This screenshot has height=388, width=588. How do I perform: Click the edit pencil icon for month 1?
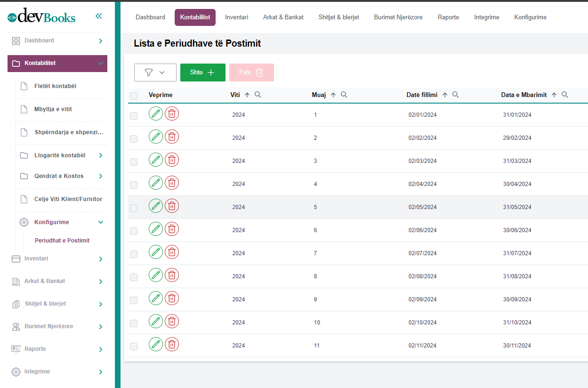click(156, 113)
